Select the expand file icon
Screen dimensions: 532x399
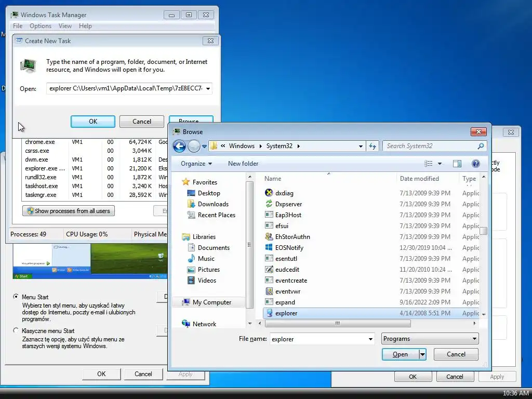269,302
